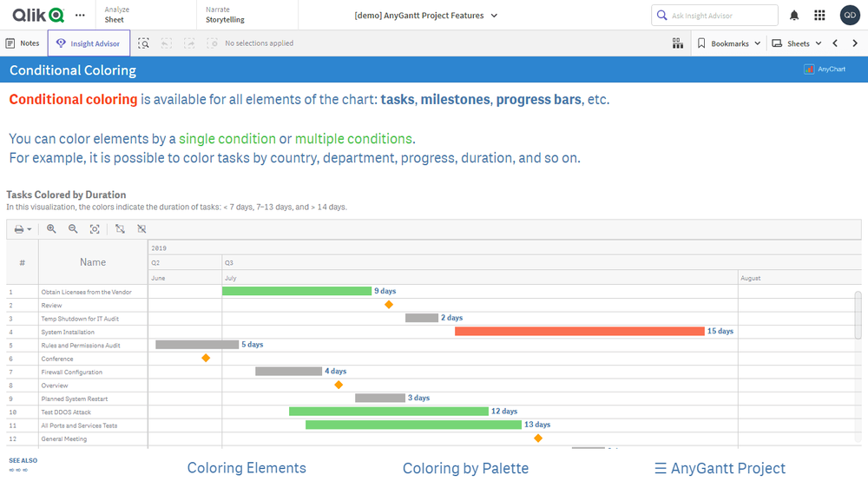868x488 pixels.
Task: Click the collapse all rows icon
Action: [x=141, y=229]
